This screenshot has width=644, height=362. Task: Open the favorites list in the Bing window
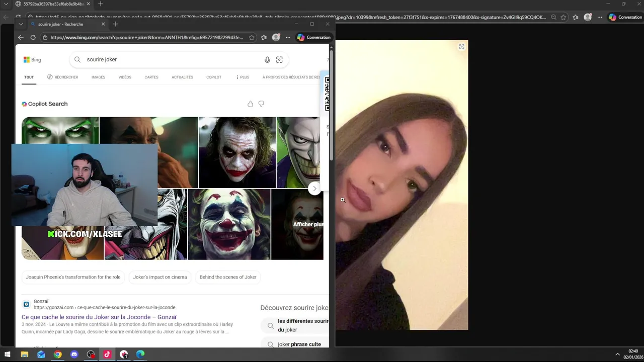(x=264, y=37)
